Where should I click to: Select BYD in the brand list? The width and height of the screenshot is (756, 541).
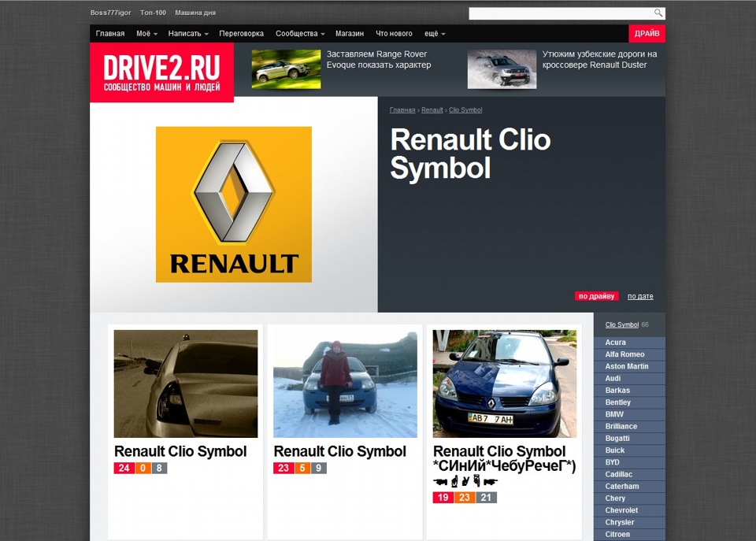630,462
